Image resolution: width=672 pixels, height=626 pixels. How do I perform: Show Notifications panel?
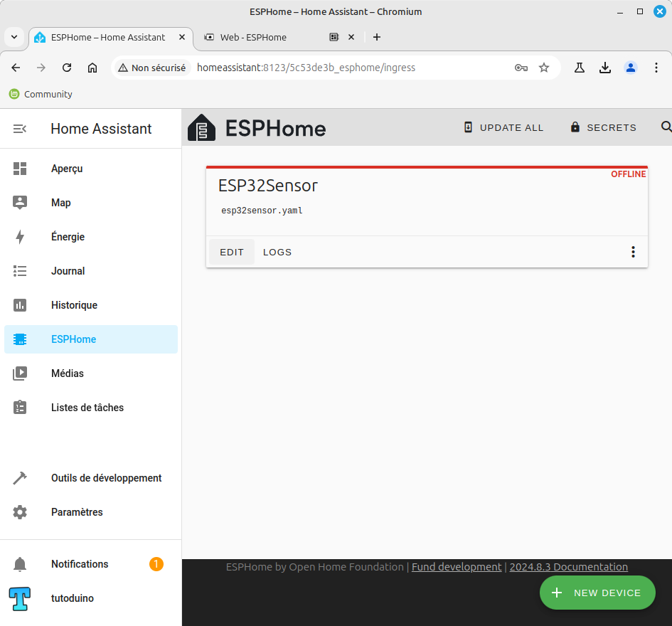pyautogui.click(x=91, y=564)
